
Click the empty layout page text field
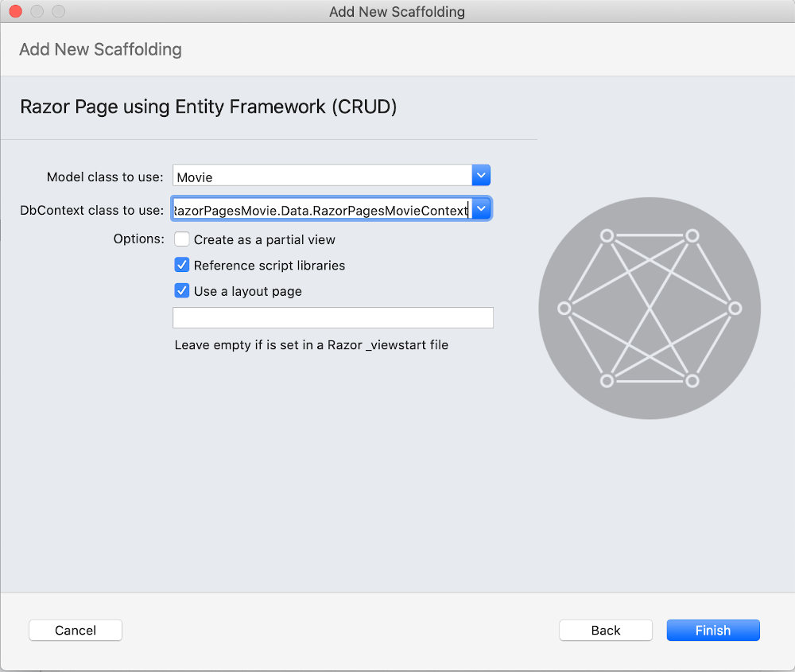[332, 317]
